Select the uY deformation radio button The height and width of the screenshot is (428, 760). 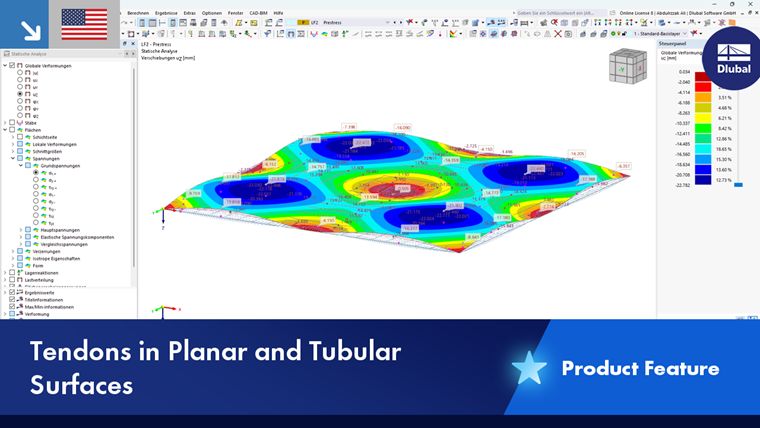(x=20, y=87)
